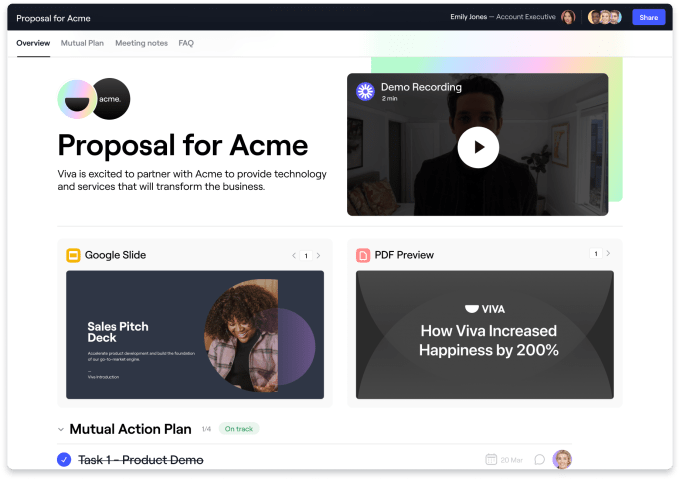Click the large Proposal for Acme heading
This screenshot has width=680, height=480.
coord(183,145)
